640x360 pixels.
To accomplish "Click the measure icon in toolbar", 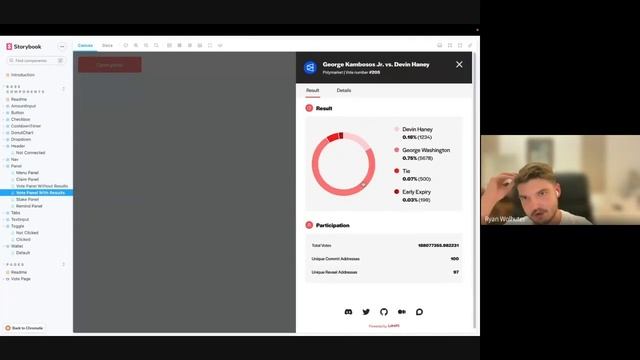I will 200,45.
